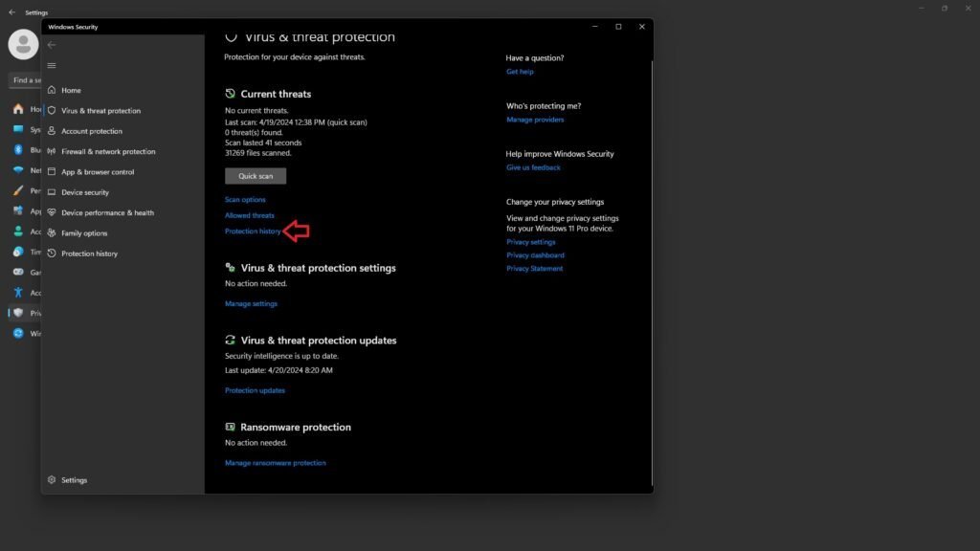Open the Scan options link
The image size is (980, 551).
pos(245,200)
